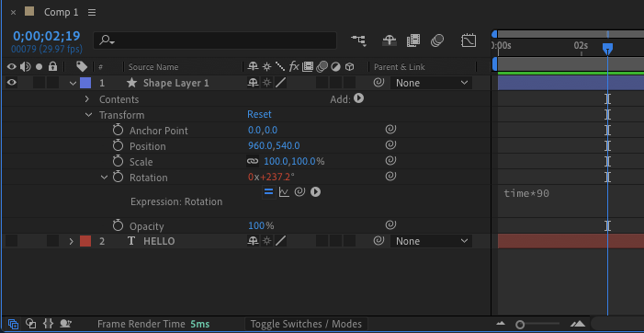This screenshot has height=333, width=644.
Task: Select the Comp 1 tab
Action: [x=61, y=12]
